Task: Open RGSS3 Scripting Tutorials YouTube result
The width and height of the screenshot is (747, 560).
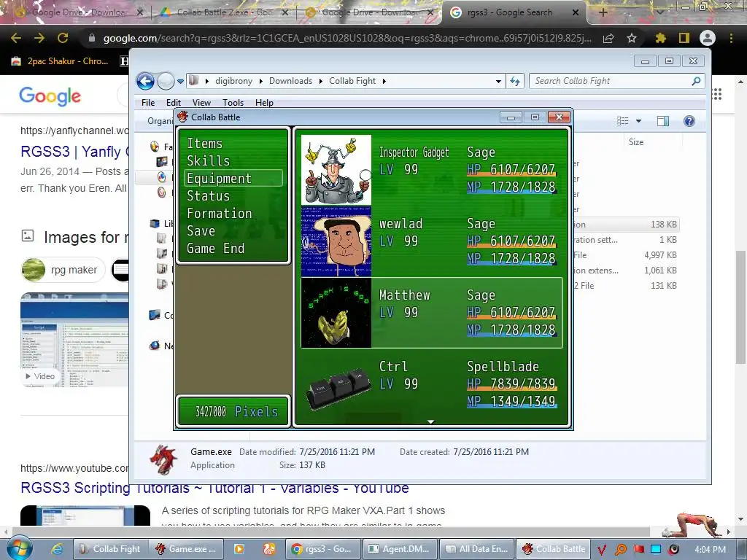Action: pyautogui.click(x=214, y=488)
